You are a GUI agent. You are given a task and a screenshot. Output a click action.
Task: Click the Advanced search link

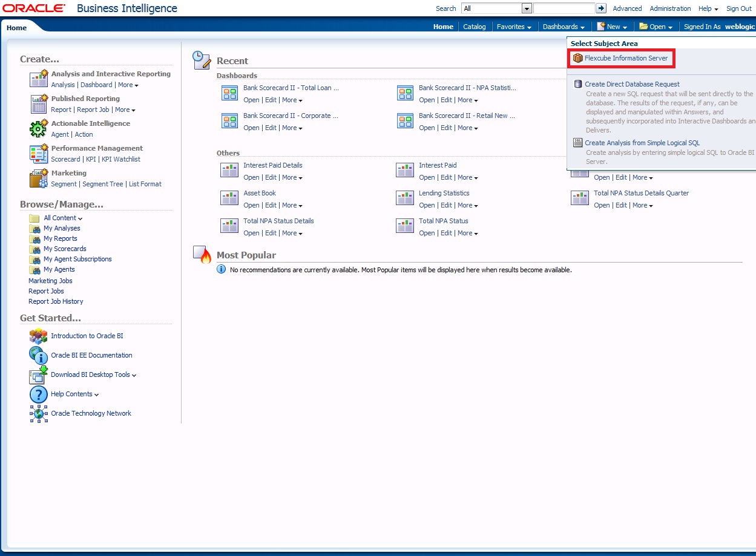click(x=627, y=8)
